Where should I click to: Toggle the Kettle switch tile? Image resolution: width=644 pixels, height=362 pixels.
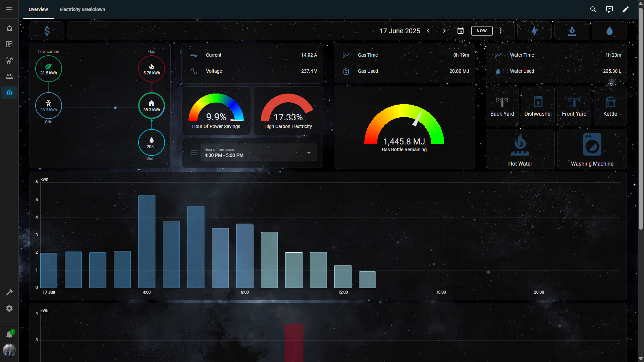(610, 106)
